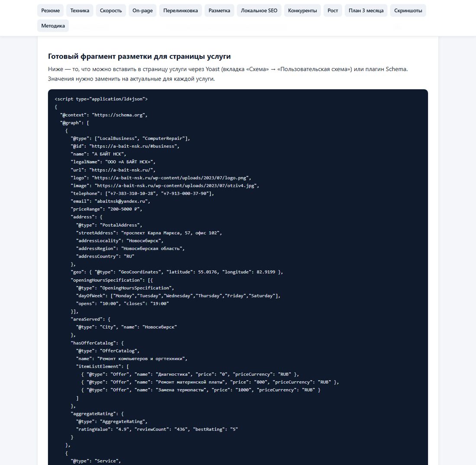476x465 pixels.
Task: Click the "itemListElement": [ line
Action: (x=102, y=367)
